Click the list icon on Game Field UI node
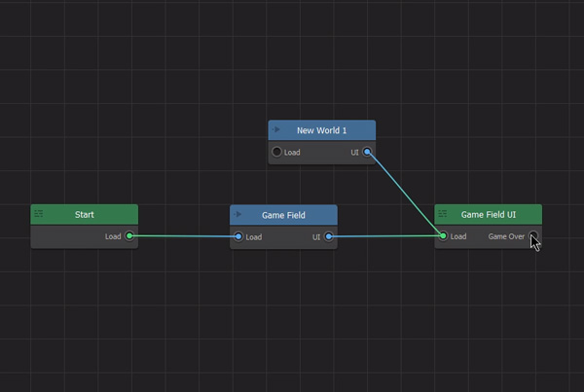The image size is (584, 392). point(443,214)
